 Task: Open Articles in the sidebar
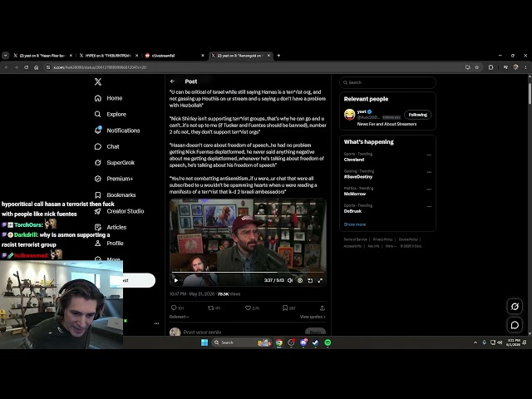(111, 227)
